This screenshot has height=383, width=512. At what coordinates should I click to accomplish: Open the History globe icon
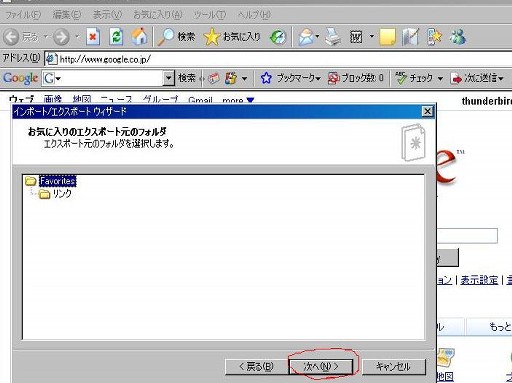pyautogui.click(x=278, y=36)
